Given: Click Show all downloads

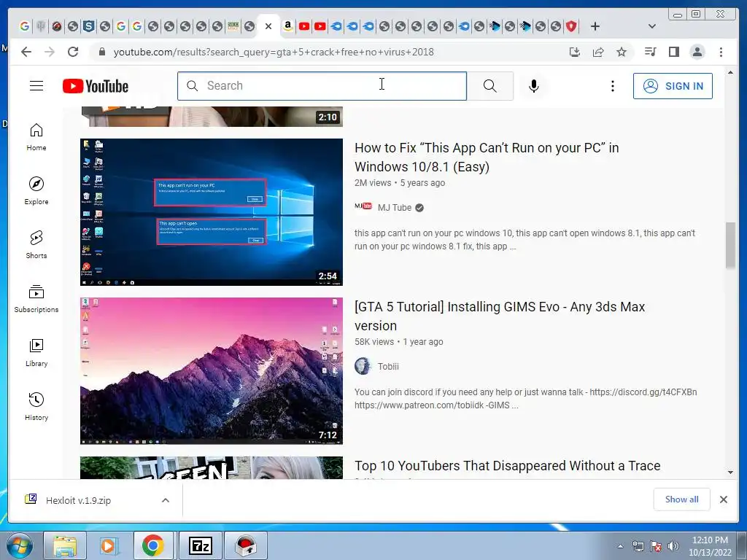Looking at the screenshot, I should point(682,499).
